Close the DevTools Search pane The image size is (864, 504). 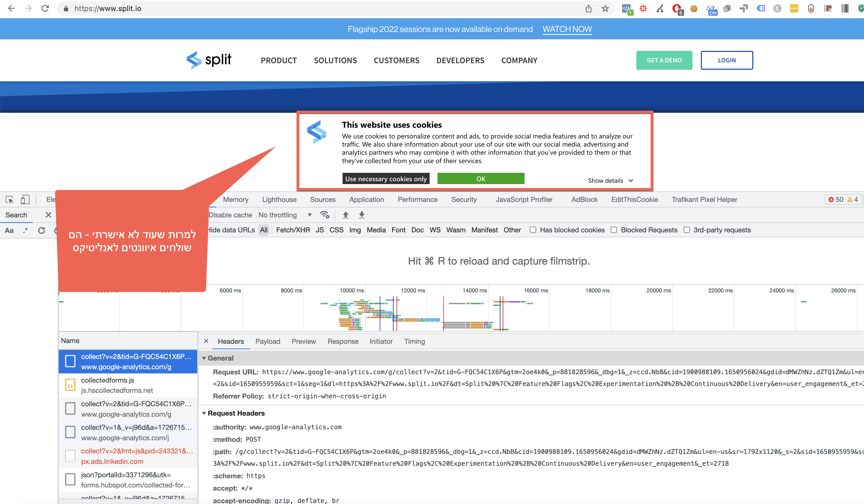(x=48, y=215)
